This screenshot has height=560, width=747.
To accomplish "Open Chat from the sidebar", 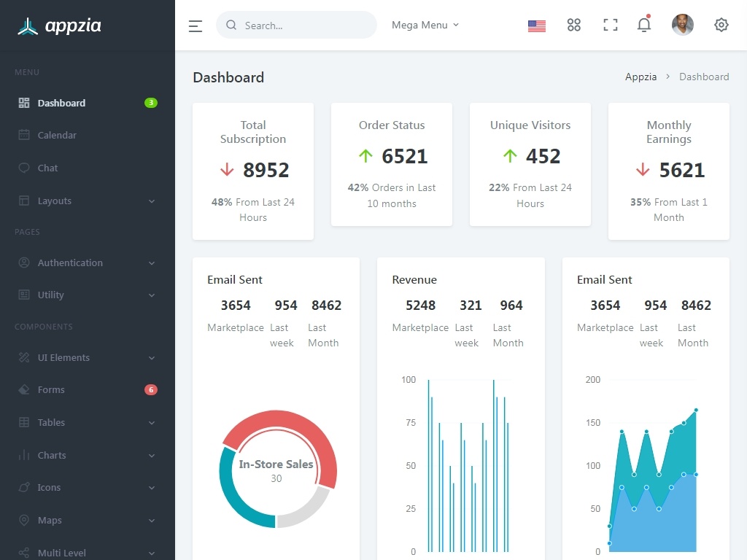I will point(88,168).
